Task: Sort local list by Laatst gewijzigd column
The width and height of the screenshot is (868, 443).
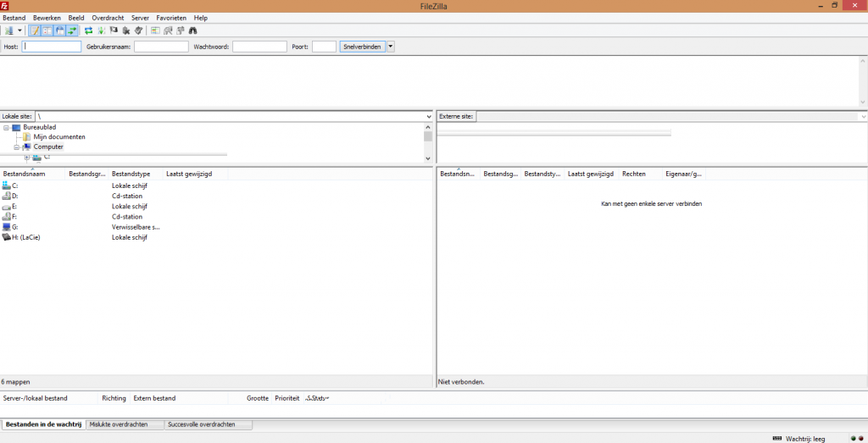Action: [196, 174]
